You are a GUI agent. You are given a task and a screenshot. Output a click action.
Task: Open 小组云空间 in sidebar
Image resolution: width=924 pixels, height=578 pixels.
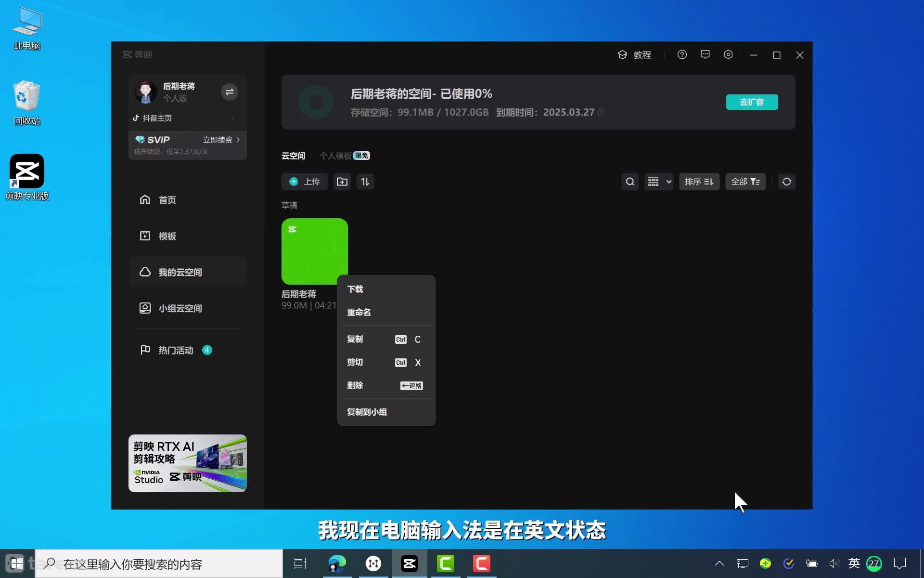[187, 308]
